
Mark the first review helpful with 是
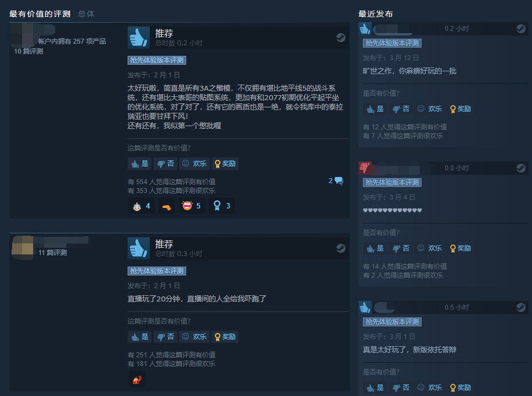pos(139,164)
